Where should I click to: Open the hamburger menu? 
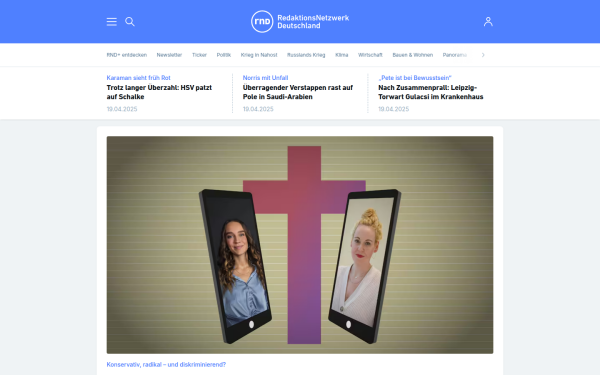pyautogui.click(x=111, y=22)
